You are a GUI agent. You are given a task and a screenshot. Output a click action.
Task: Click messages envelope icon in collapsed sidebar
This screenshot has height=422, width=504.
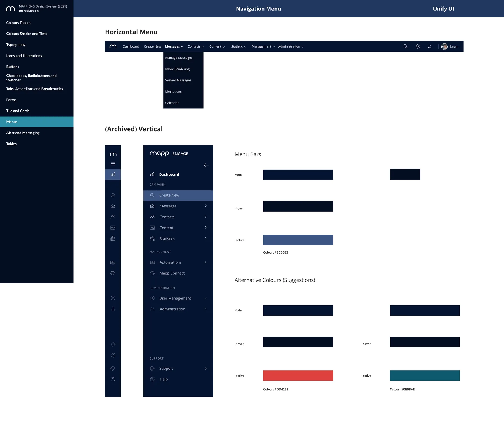[113, 206]
